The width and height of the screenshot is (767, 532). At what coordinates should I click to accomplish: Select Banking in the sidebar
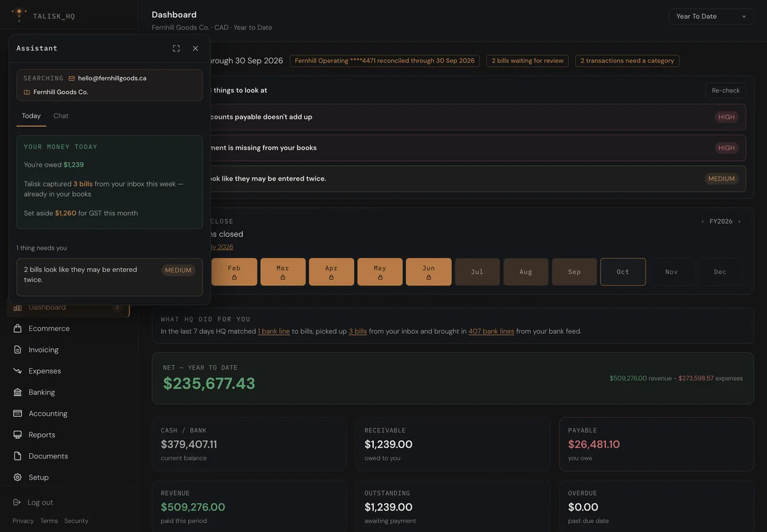pyautogui.click(x=68, y=392)
